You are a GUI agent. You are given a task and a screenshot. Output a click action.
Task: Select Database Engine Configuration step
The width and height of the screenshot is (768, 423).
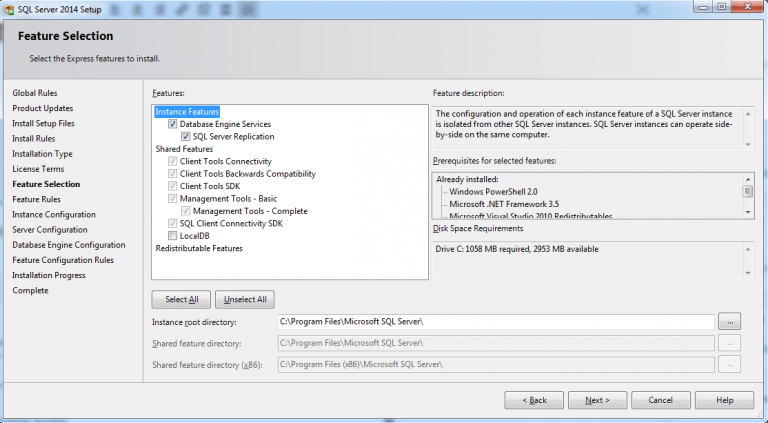coord(69,245)
